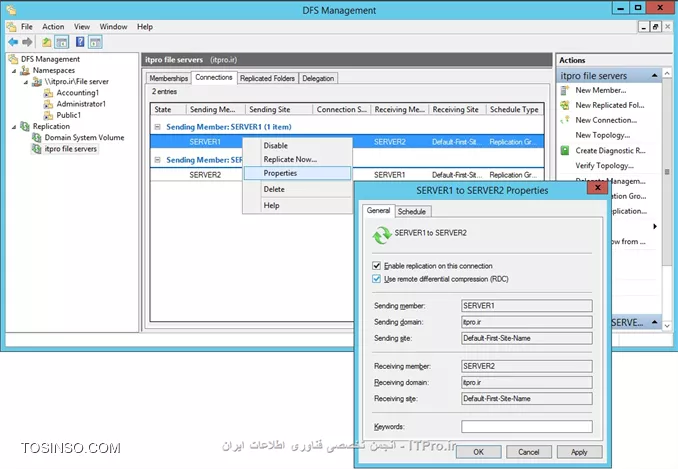Select Properties in the context menu

tap(297, 173)
